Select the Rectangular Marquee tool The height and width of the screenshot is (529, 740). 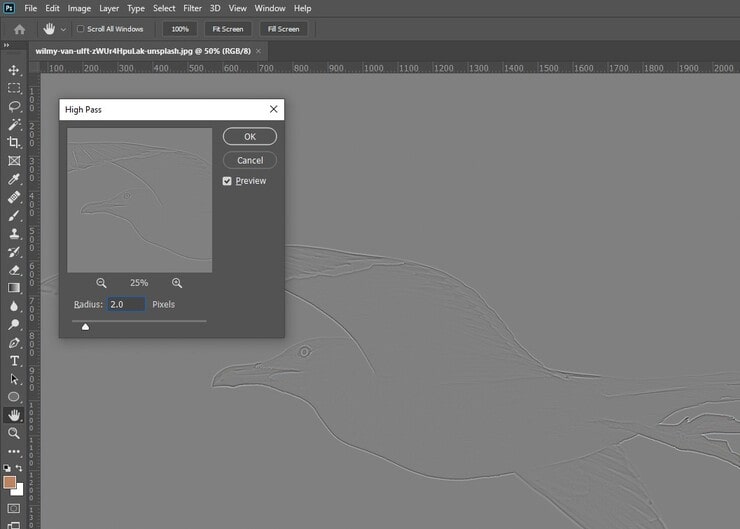14,88
